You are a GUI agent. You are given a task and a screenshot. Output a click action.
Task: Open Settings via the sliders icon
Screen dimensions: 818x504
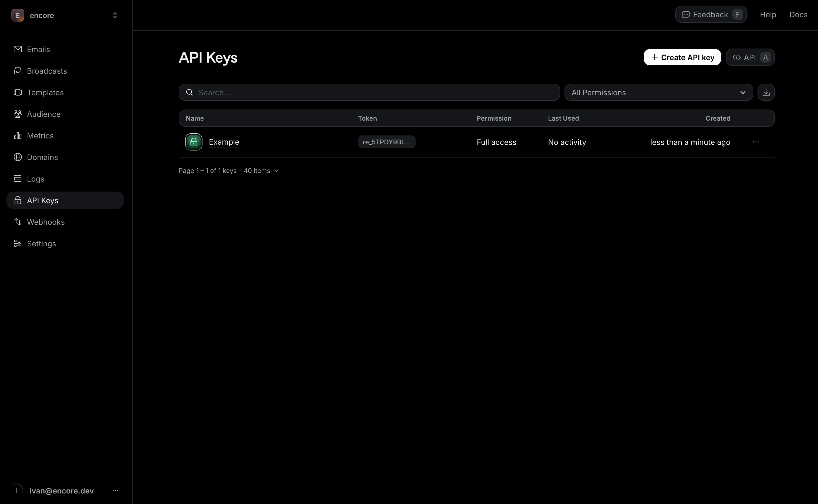click(x=18, y=243)
